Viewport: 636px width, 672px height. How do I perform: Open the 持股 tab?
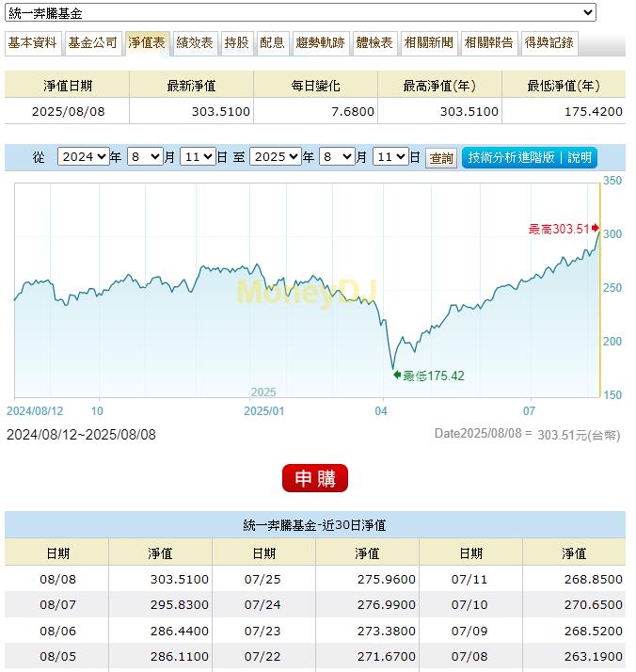click(x=237, y=43)
